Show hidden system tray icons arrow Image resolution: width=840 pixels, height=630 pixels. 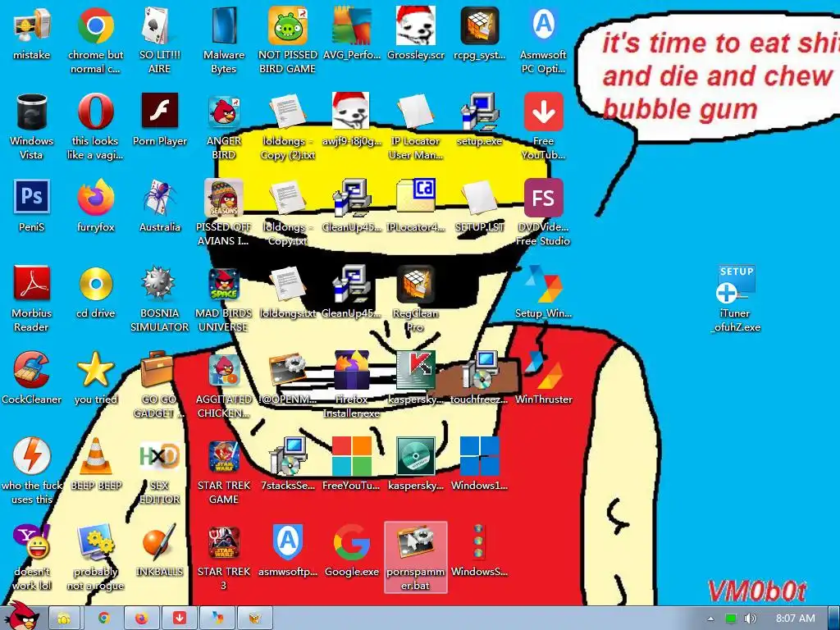click(710, 619)
